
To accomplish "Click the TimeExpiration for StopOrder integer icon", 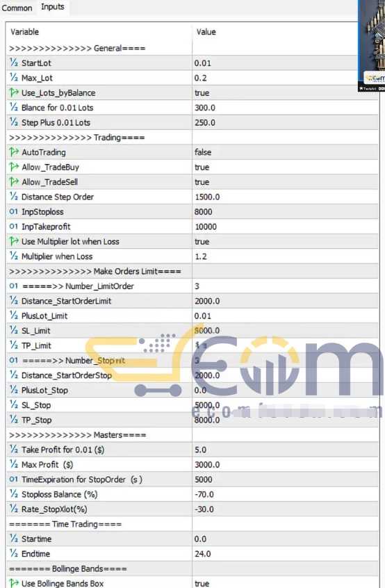I will (14, 480).
